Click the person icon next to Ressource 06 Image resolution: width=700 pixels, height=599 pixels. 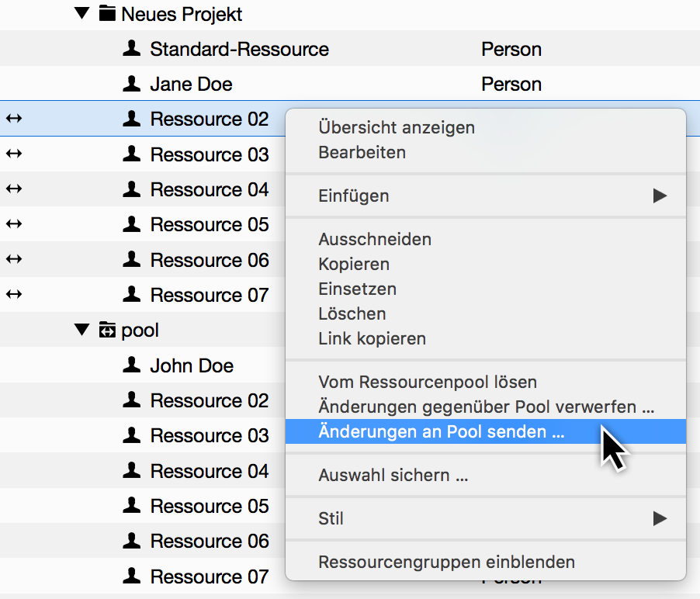click(132, 259)
